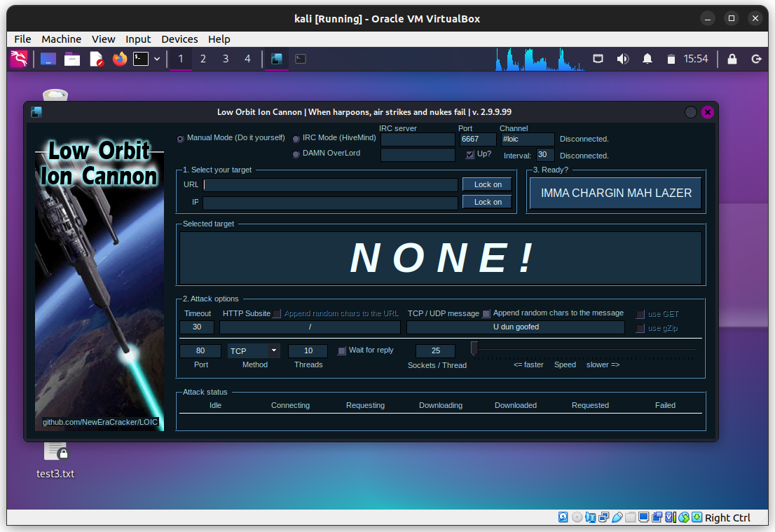
Task: Switch to workspace 4
Action: click(247, 60)
